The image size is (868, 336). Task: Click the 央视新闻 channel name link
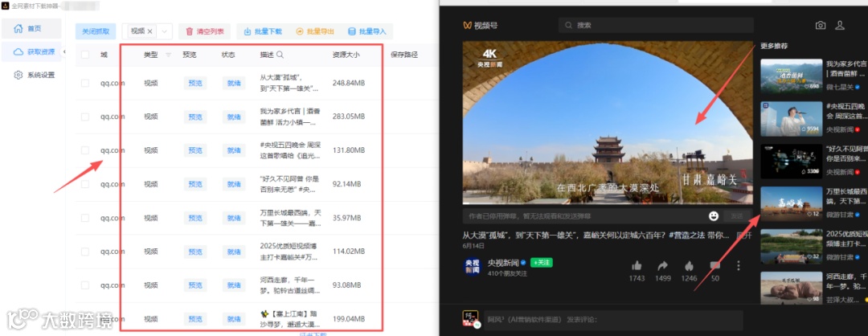(x=502, y=262)
